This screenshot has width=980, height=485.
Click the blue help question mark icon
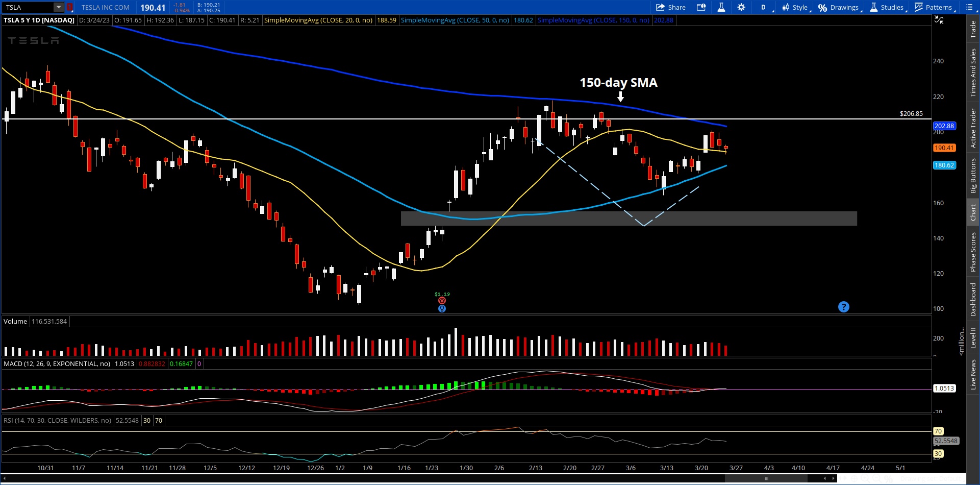(844, 307)
